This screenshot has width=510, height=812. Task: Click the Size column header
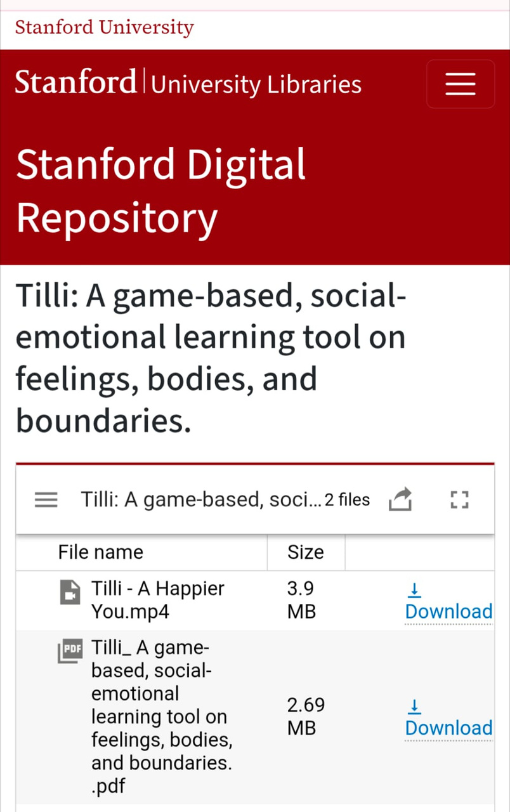(305, 552)
